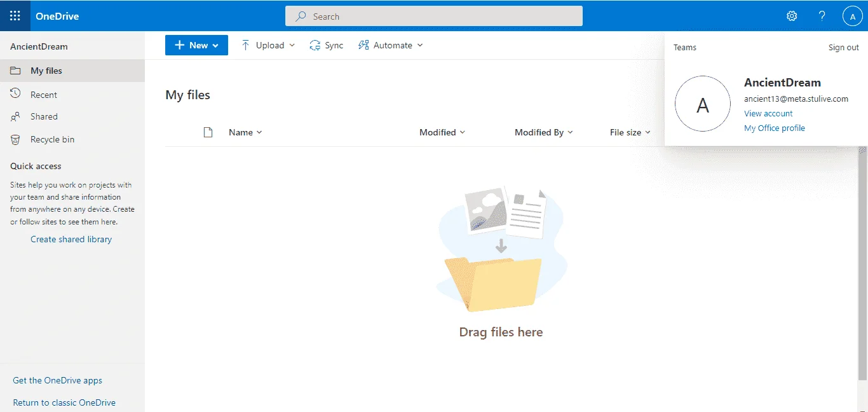Open the app launcher waffle icon
The height and width of the screenshot is (412, 868).
click(15, 16)
